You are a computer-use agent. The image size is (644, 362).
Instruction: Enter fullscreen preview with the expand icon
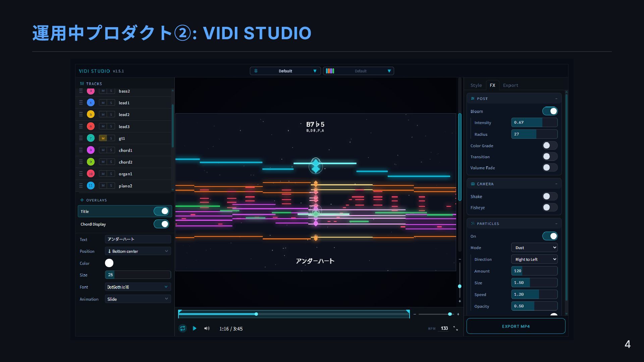point(455,328)
